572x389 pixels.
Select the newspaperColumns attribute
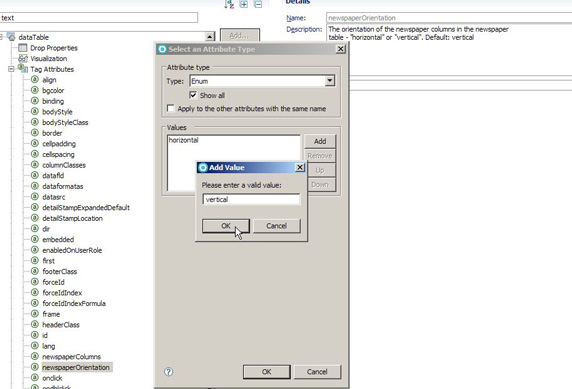coord(72,357)
